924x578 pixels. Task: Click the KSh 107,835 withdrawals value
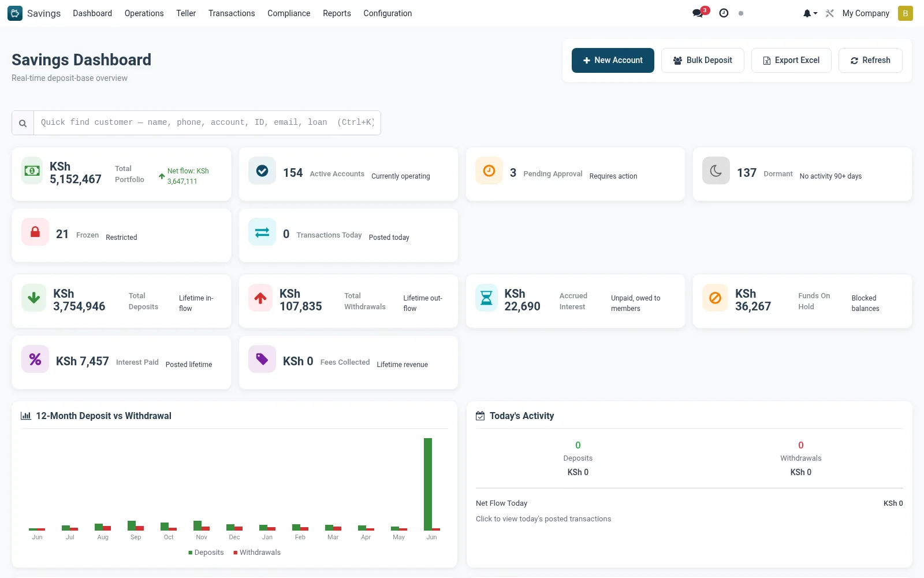pos(301,300)
